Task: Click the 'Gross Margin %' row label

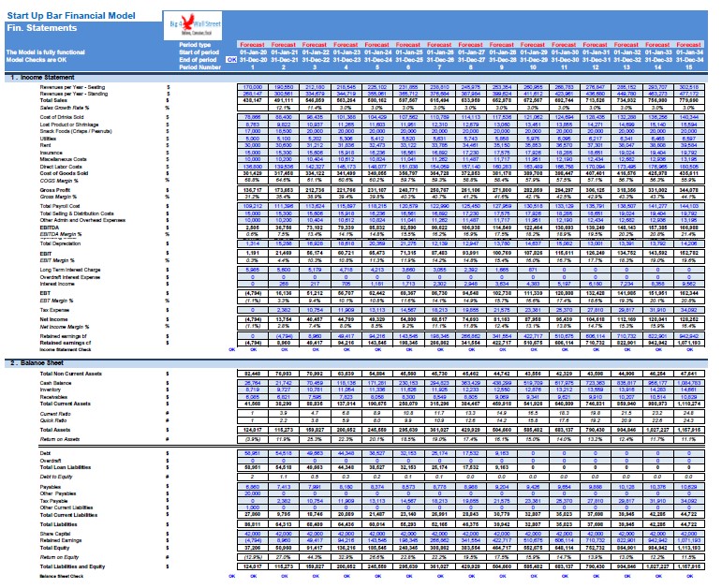Action: (x=58, y=197)
